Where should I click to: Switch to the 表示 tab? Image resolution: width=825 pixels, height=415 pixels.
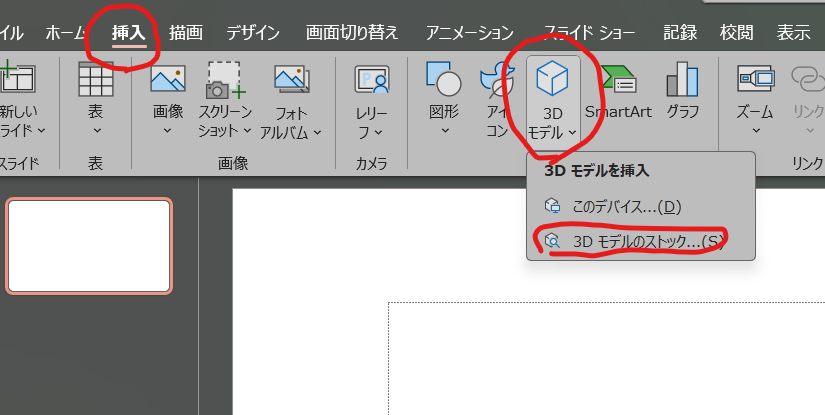click(x=793, y=33)
